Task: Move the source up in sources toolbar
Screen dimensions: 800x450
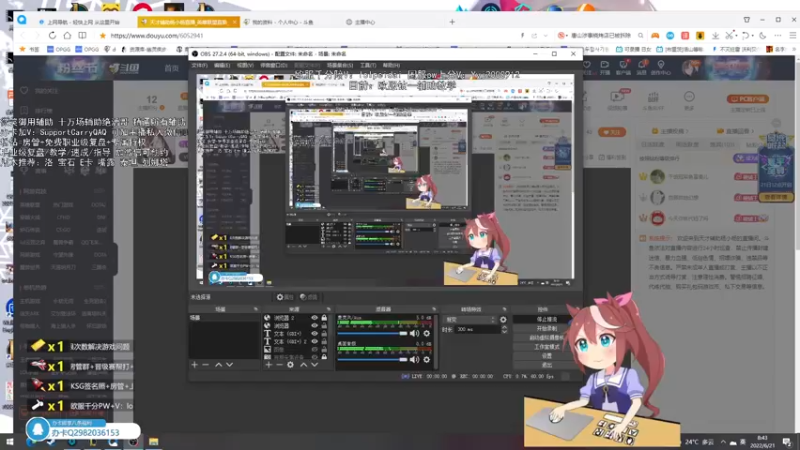Action: (x=304, y=365)
